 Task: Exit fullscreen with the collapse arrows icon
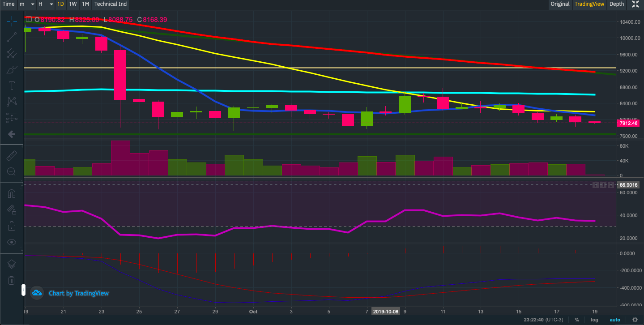pyautogui.click(x=635, y=4)
